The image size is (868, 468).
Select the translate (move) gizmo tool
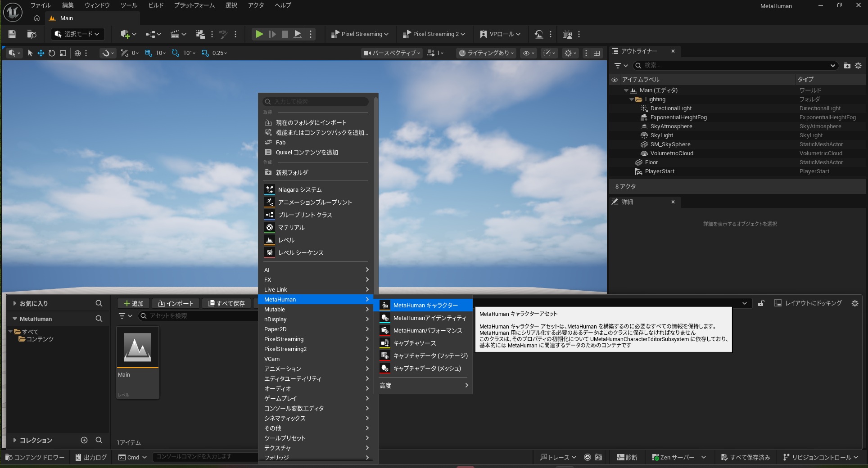point(41,53)
